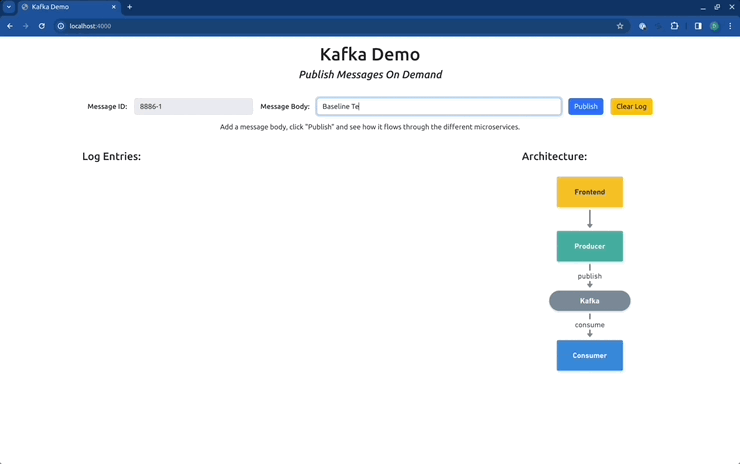
Task: Click the 'Message ID:' label
Action: click(x=107, y=106)
